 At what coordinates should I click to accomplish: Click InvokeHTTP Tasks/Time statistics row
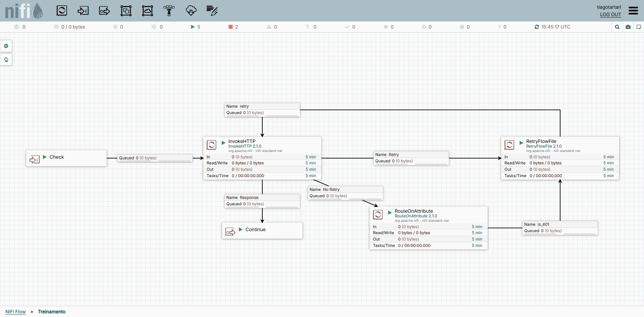(x=262, y=176)
